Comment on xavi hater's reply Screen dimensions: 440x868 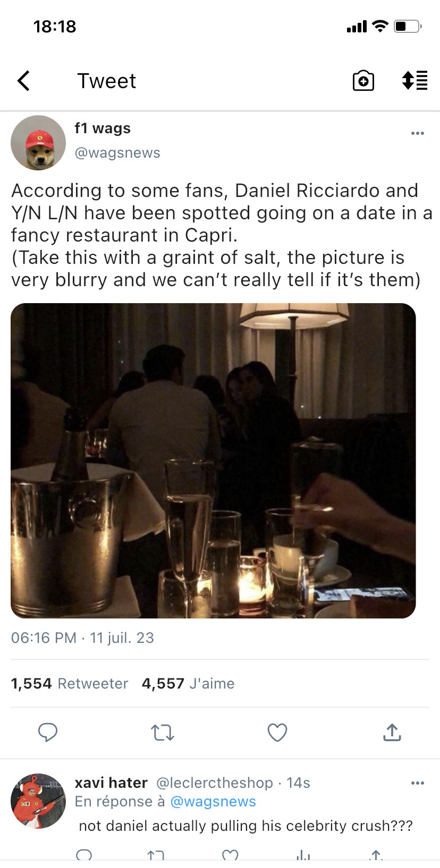(x=84, y=855)
